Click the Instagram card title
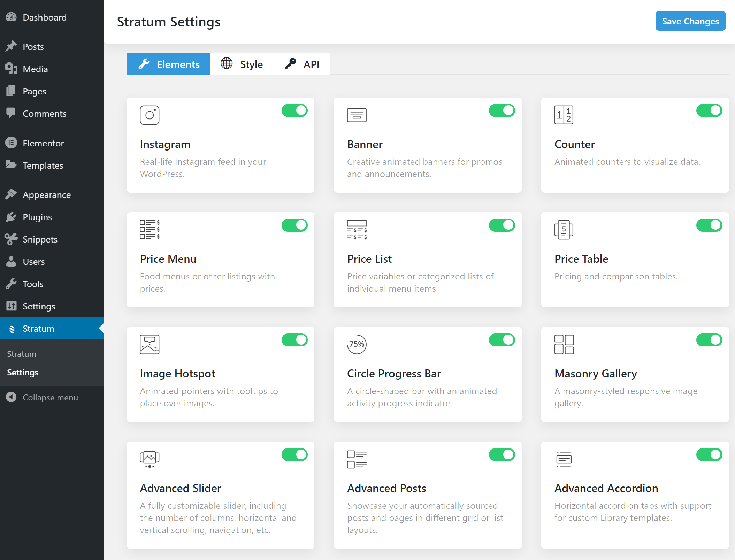The width and height of the screenshot is (735, 560). [165, 144]
